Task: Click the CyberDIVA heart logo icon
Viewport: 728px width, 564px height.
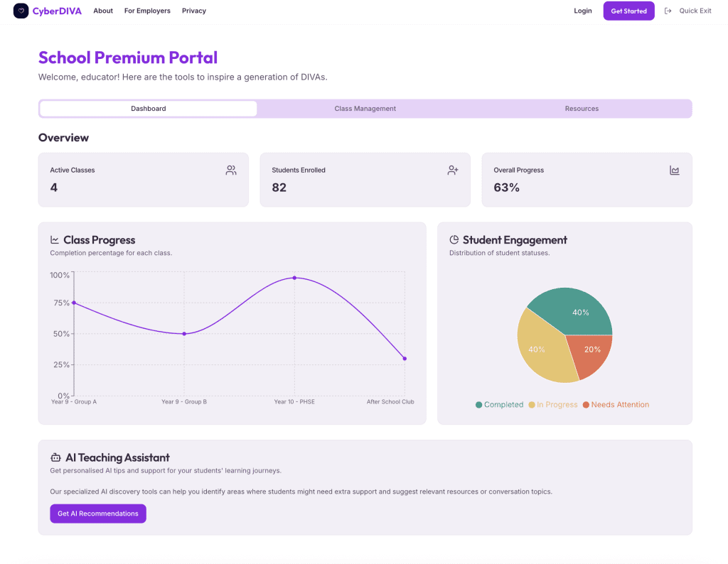Action: tap(21, 11)
